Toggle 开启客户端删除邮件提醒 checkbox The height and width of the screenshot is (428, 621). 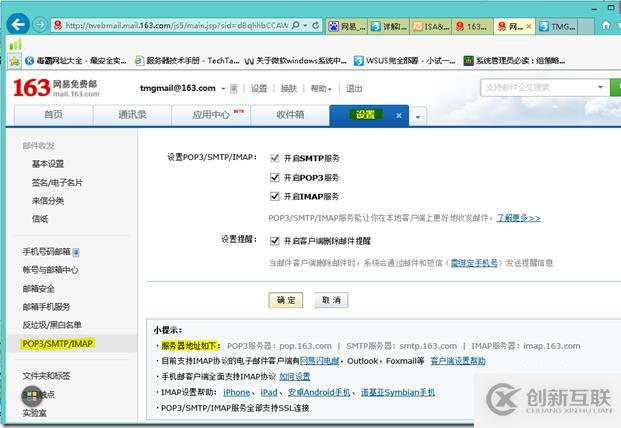tap(274, 241)
